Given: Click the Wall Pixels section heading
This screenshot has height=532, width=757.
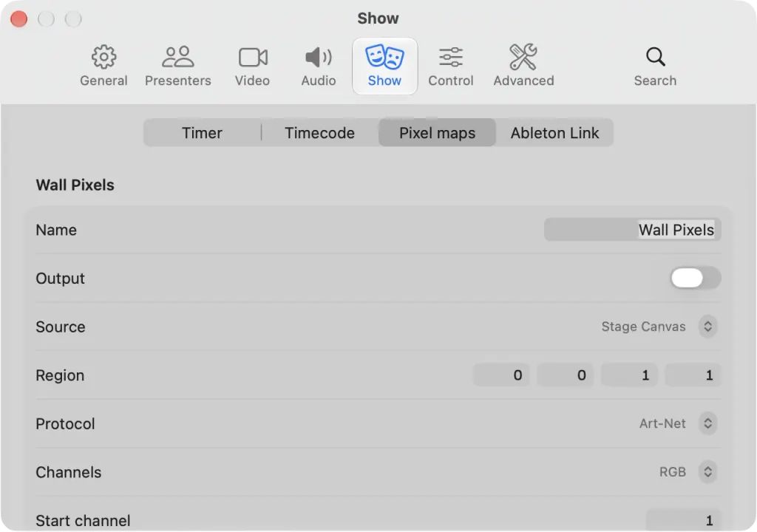Looking at the screenshot, I should [x=75, y=185].
